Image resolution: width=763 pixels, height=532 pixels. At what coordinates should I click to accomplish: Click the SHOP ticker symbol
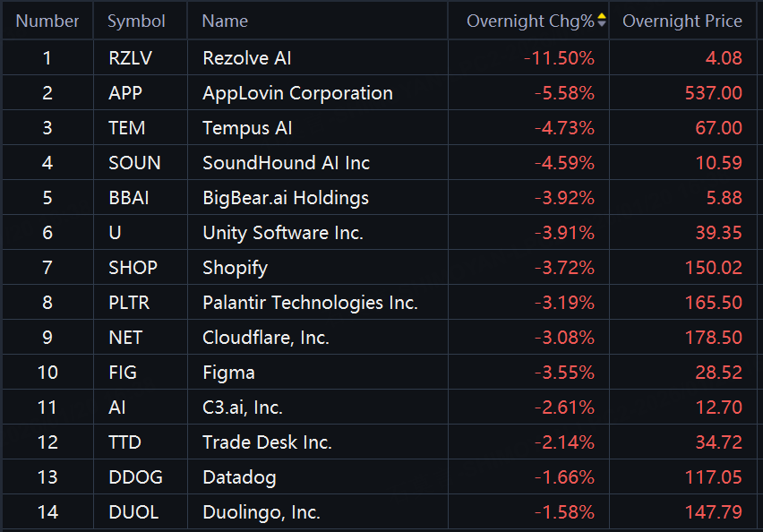133,268
